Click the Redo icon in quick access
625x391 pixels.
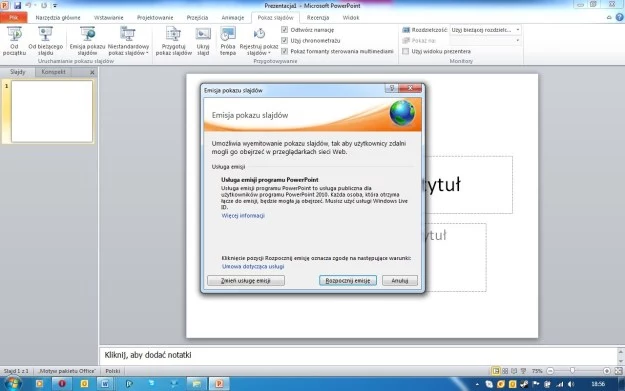[x=44, y=6]
